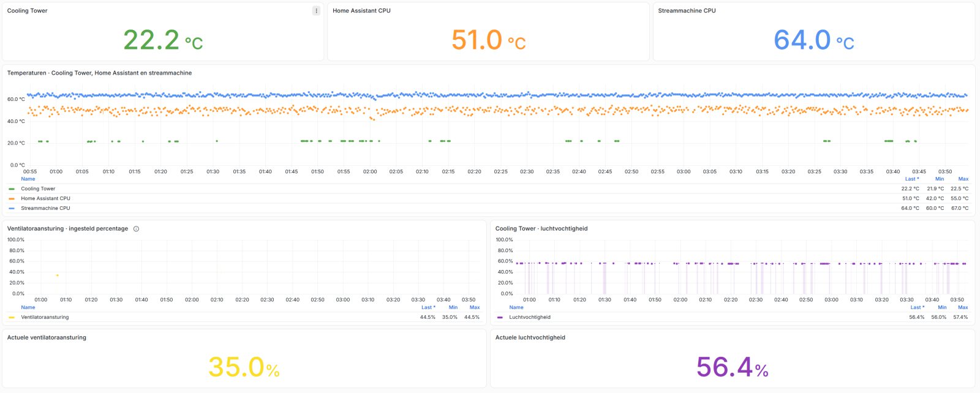Open the Streammachine CPU stat panel title
The image size is (980, 393).
click(687, 11)
